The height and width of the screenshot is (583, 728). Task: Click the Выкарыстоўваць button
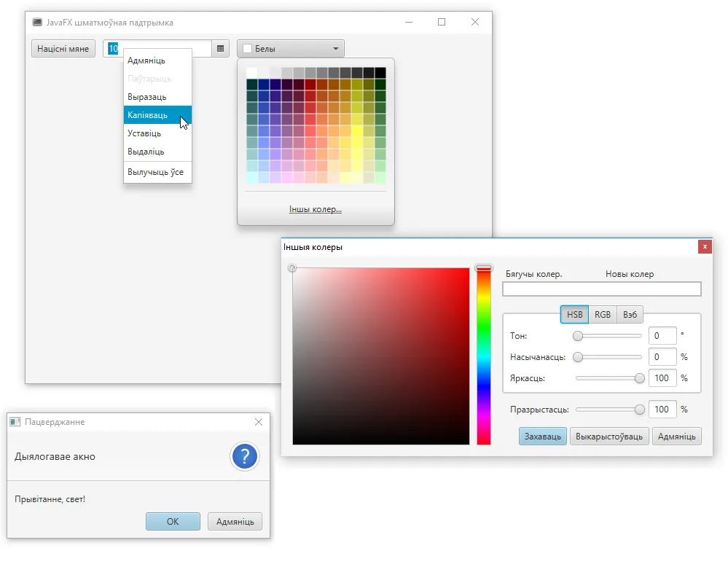point(609,437)
